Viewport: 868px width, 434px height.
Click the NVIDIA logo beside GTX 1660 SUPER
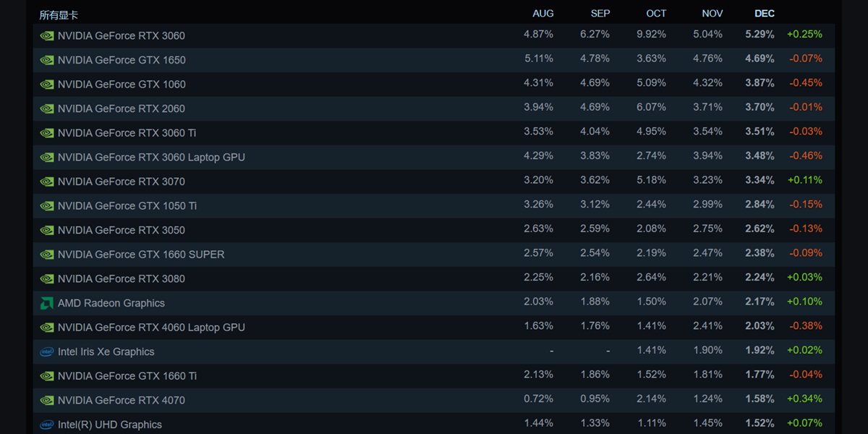47,255
